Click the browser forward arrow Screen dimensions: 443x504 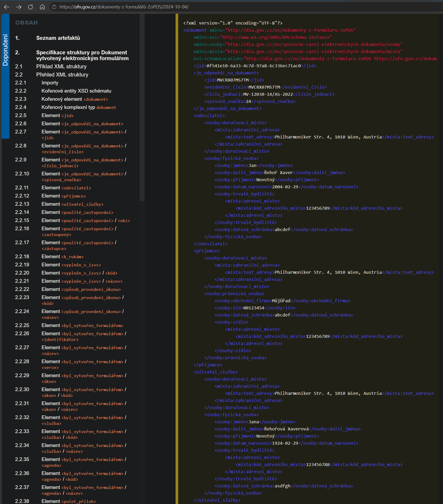tap(18, 7)
